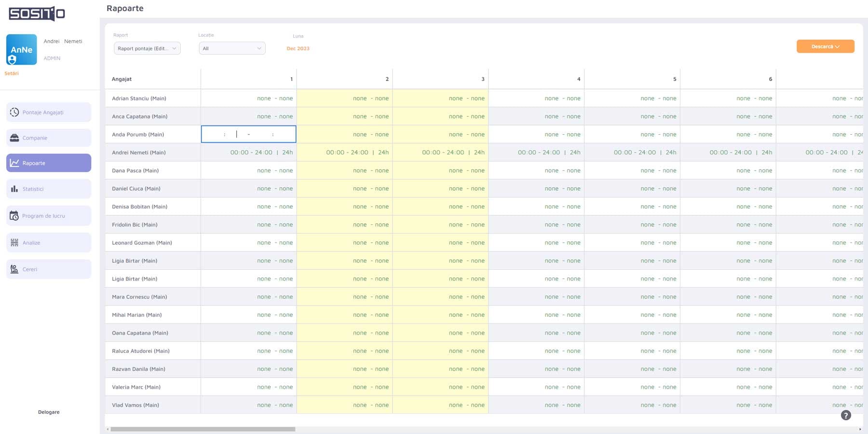
Task: Click the Cereri stamp icon
Action: click(x=14, y=269)
